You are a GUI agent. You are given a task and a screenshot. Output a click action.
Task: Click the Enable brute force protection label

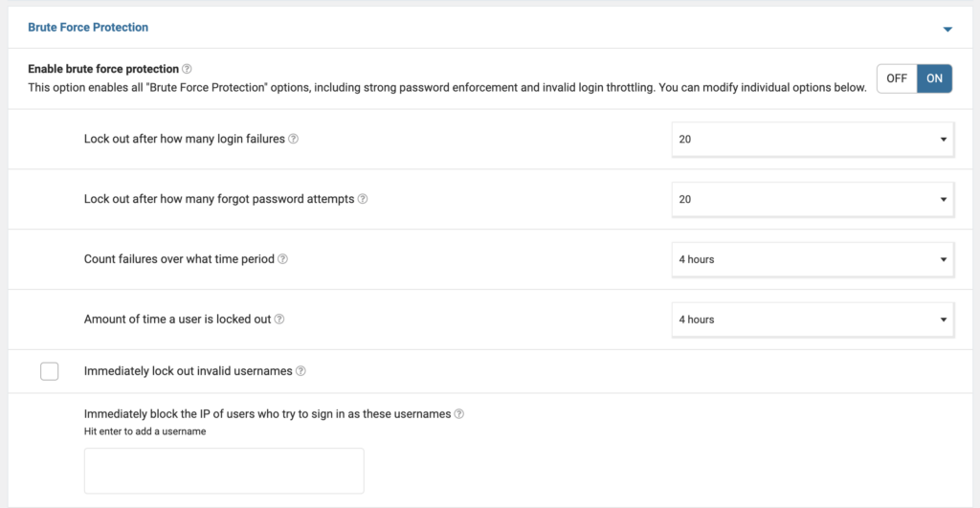pos(103,69)
